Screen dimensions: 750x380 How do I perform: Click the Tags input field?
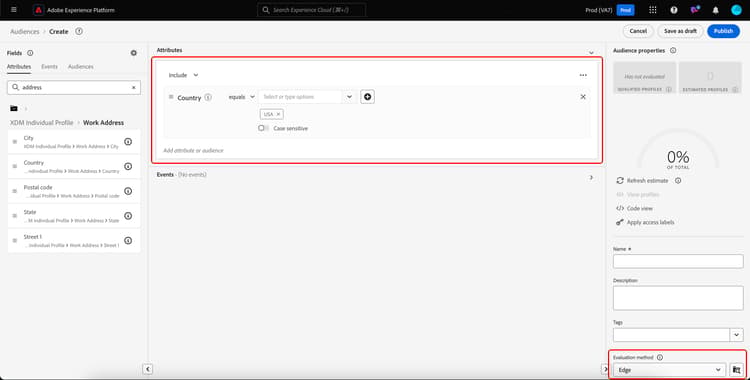pyautogui.click(x=672, y=335)
